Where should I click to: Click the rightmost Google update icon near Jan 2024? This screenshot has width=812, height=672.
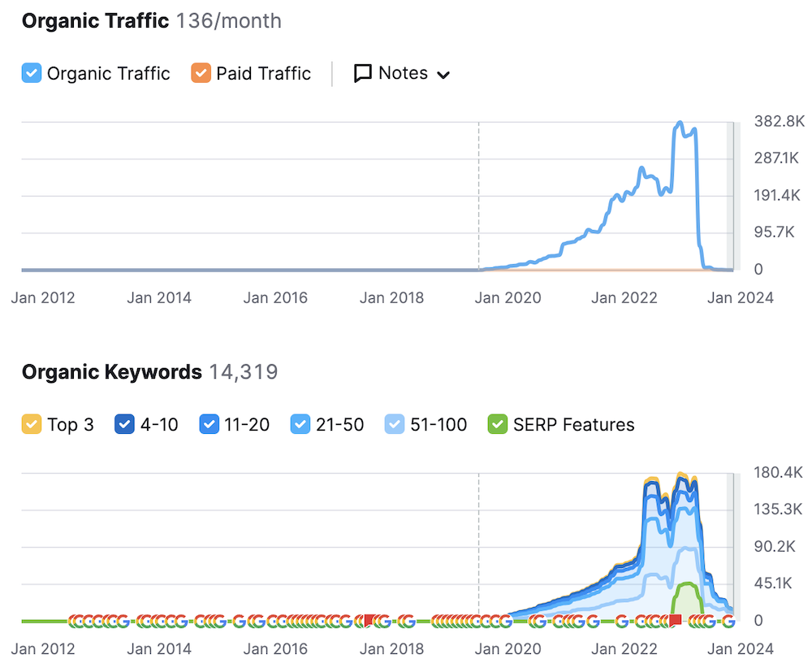point(728,622)
